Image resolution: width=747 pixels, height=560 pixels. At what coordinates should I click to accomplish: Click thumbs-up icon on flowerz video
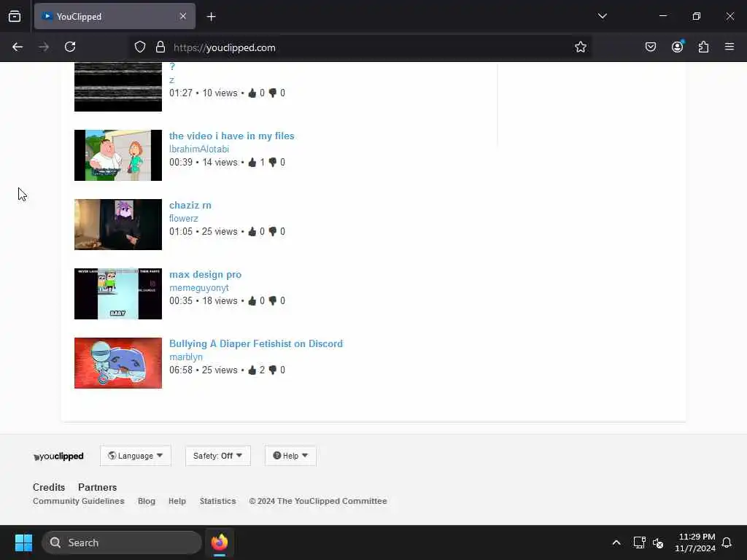point(252,231)
